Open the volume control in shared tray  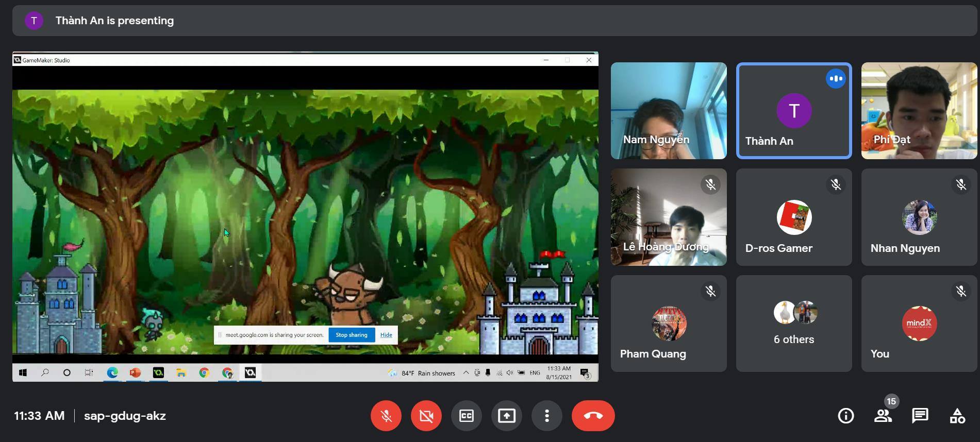pos(510,372)
